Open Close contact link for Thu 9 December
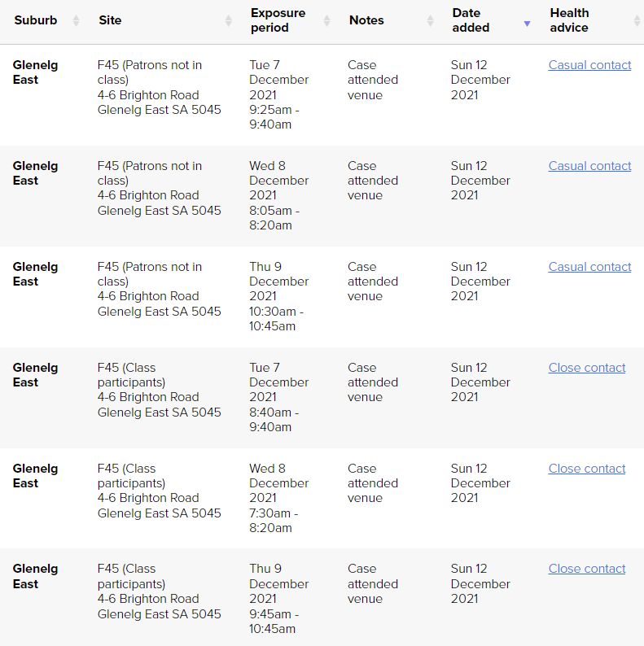 click(587, 569)
